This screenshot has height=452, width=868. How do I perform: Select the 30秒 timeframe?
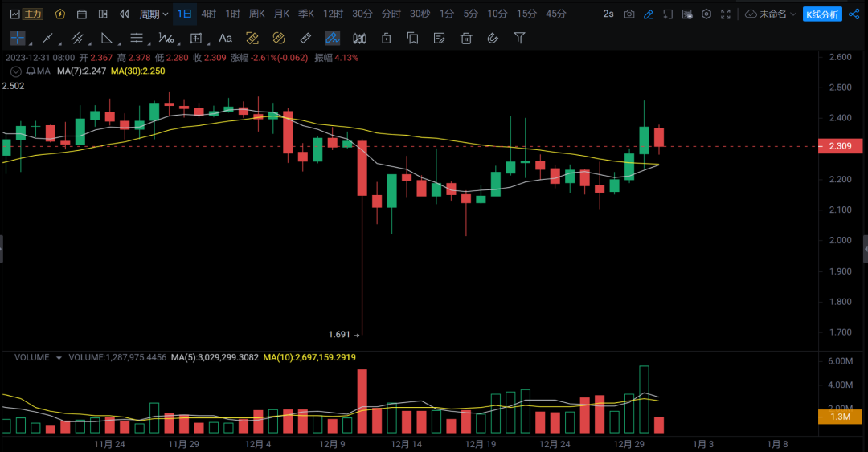tap(420, 14)
